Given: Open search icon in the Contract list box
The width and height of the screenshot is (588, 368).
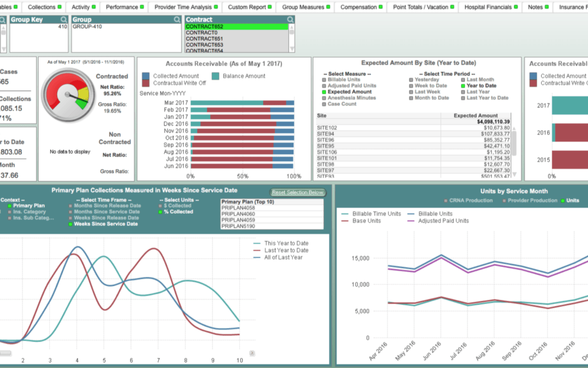Looking at the screenshot, I should point(291,20).
